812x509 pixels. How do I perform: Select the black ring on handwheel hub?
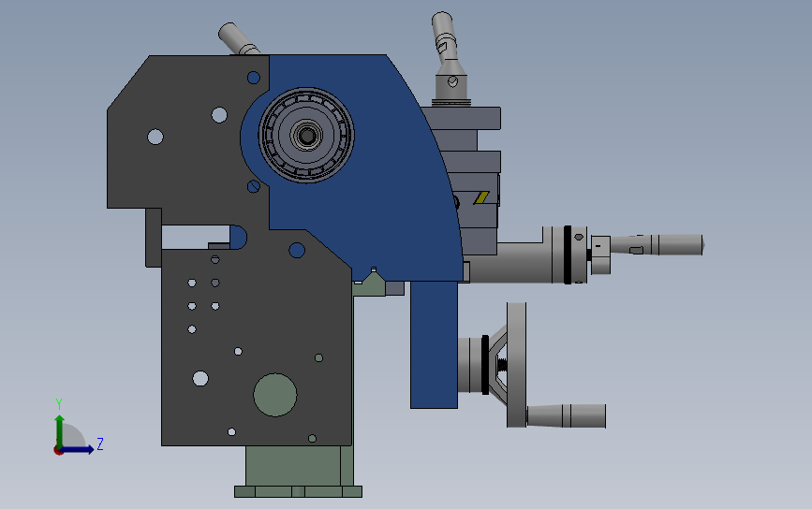pos(485,365)
